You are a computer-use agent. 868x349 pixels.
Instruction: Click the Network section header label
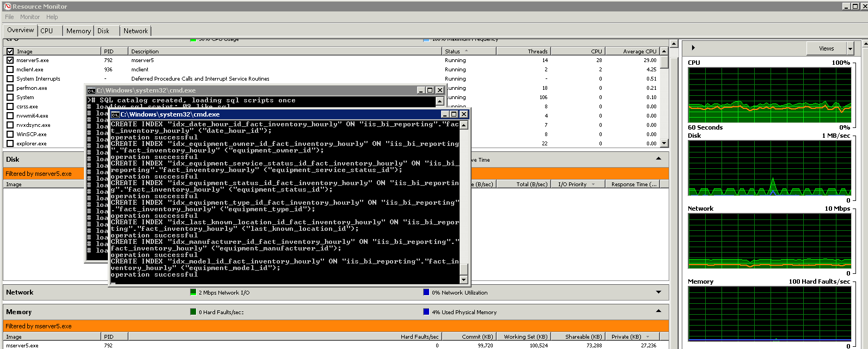(x=20, y=292)
